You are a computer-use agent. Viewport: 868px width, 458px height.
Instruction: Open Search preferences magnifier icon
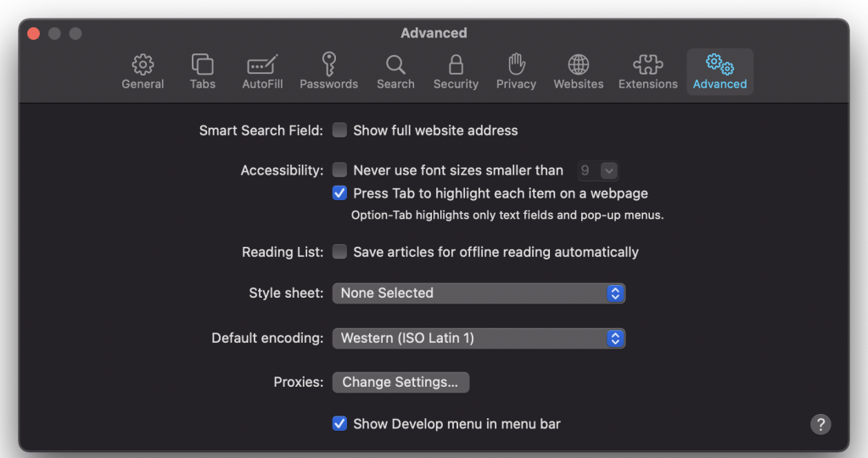click(395, 64)
